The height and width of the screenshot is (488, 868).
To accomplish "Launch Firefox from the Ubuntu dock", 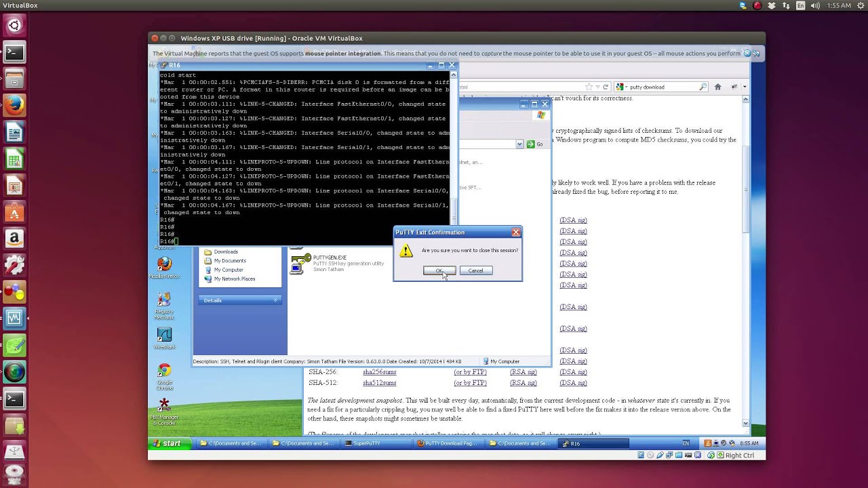I will pos(14,105).
